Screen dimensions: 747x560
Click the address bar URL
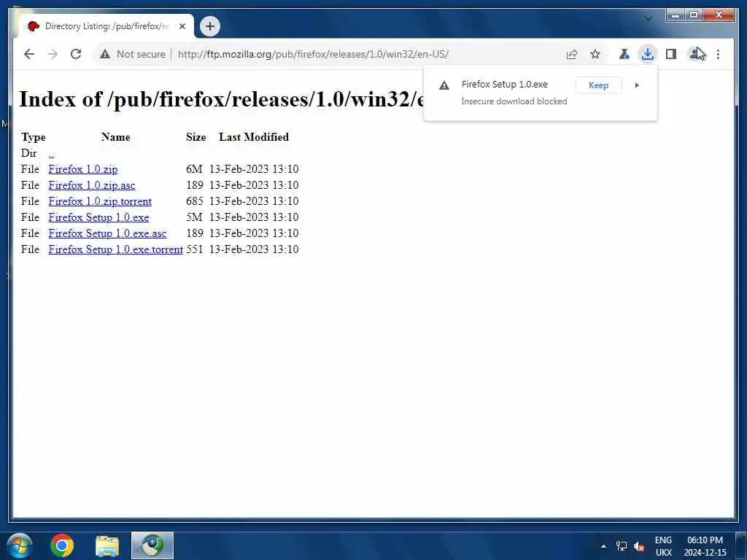313,54
